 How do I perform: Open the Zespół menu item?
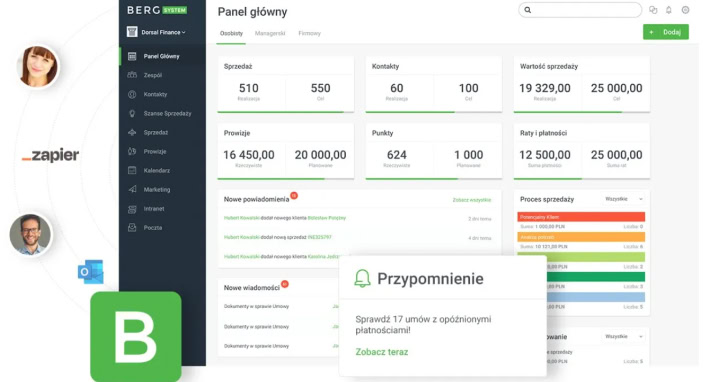(x=153, y=75)
